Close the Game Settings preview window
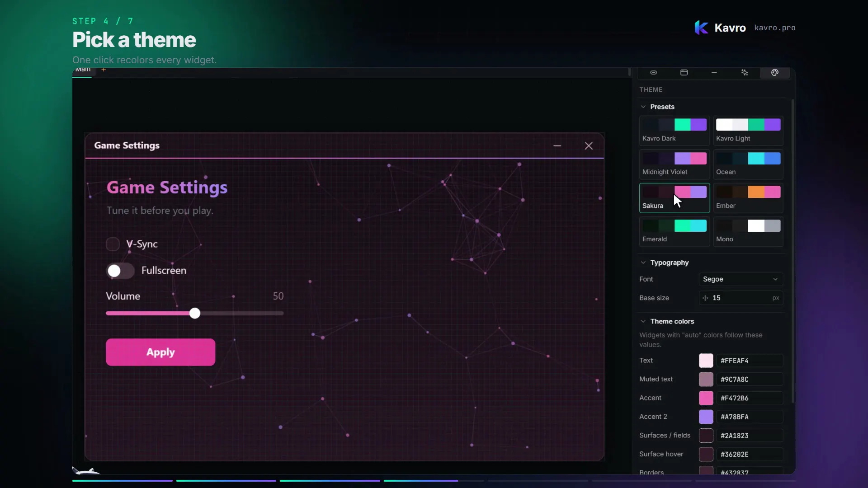The width and height of the screenshot is (868, 488). (x=589, y=145)
